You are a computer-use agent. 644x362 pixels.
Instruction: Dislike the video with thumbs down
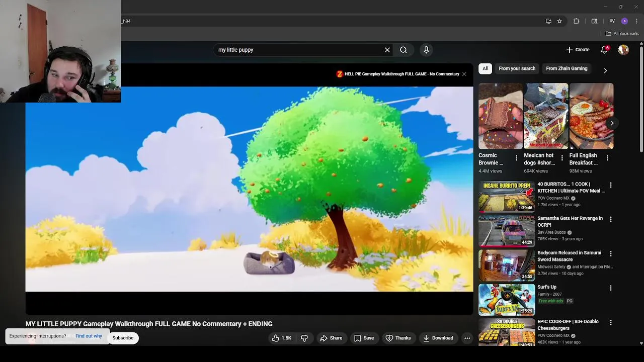pos(304,338)
